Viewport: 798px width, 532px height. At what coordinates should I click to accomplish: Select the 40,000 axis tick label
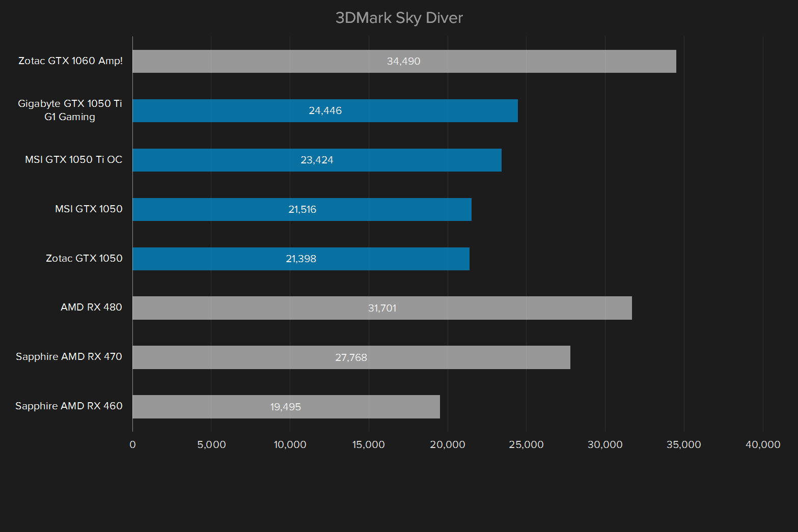[x=763, y=444]
